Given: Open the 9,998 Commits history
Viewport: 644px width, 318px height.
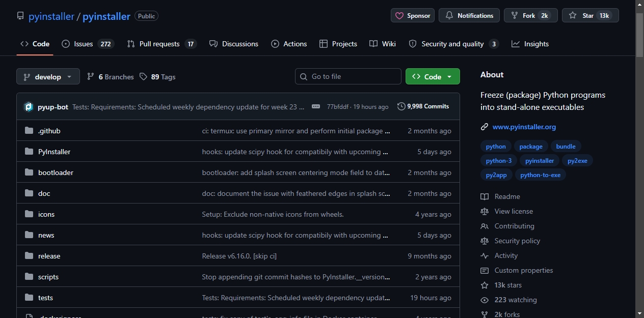Looking at the screenshot, I should (423, 106).
